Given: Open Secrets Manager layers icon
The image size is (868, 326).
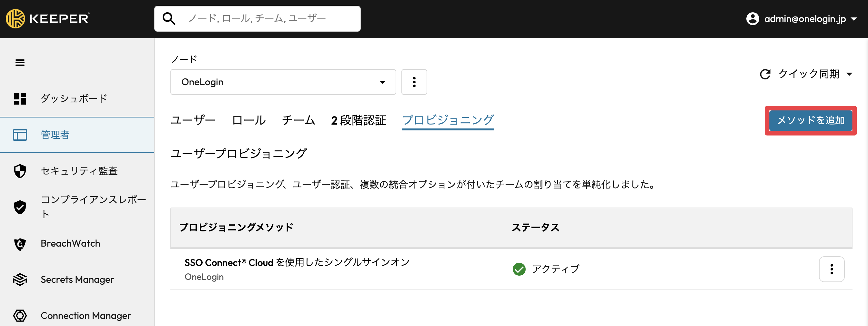Looking at the screenshot, I should (x=20, y=280).
